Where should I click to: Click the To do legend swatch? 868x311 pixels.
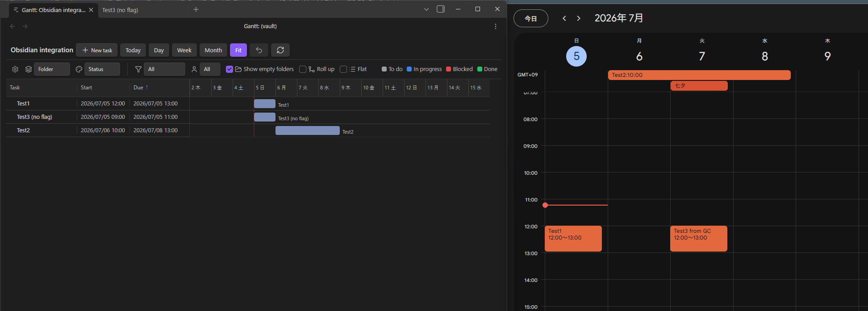point(384,69)
